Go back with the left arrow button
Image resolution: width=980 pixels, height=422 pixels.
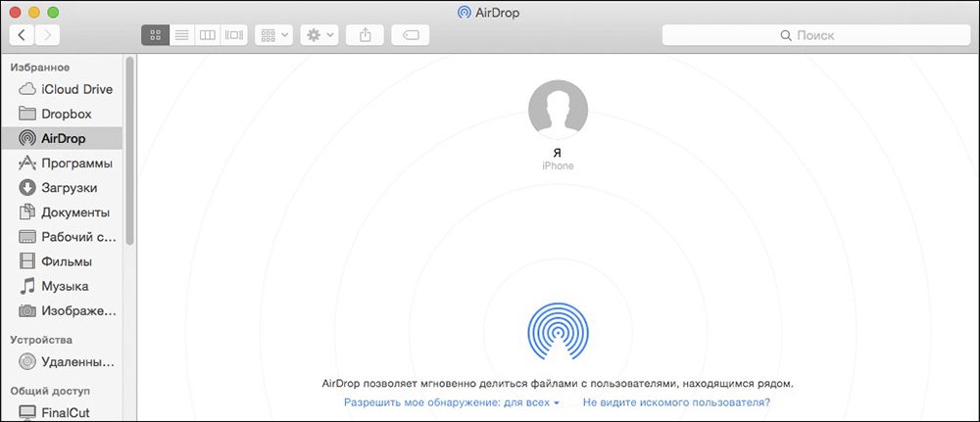point(22,35)
